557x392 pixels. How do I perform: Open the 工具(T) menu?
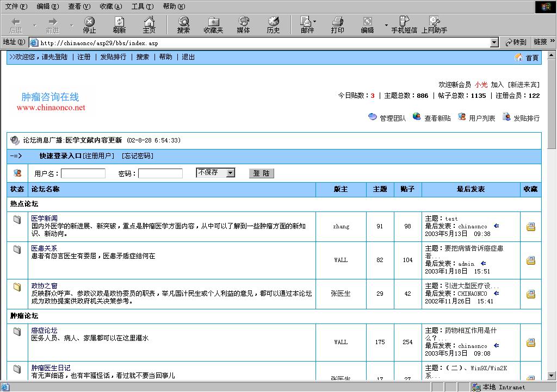[143, 7]
